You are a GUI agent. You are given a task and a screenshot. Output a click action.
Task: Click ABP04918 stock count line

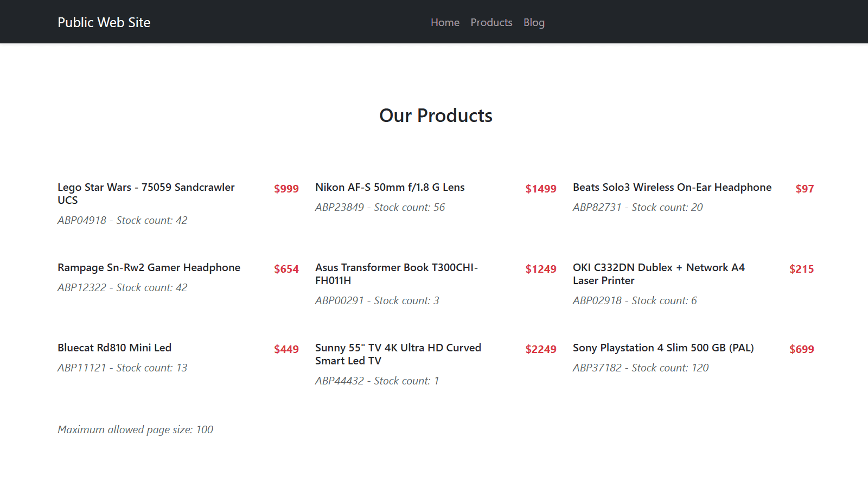pyautogui.click(x=123, y=220)
